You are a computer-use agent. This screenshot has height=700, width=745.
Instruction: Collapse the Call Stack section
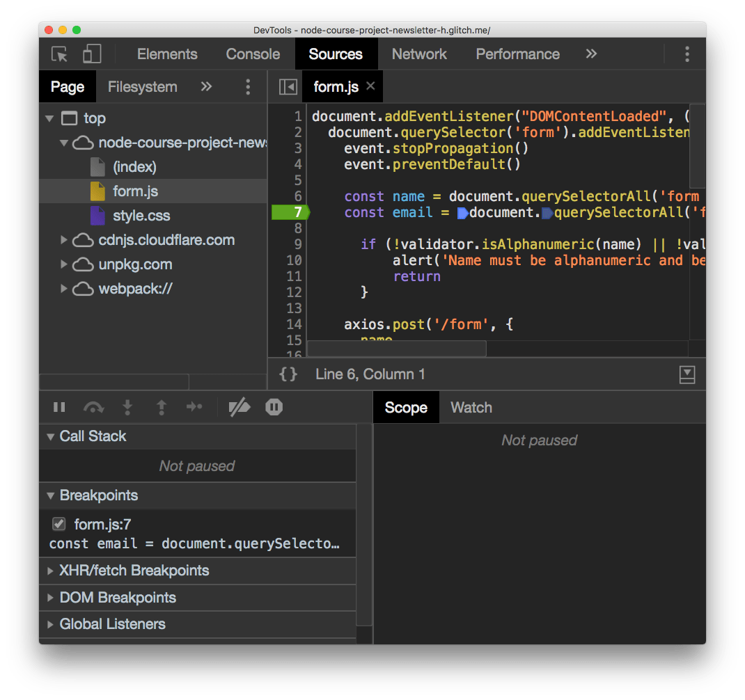(x=50, y=436)
